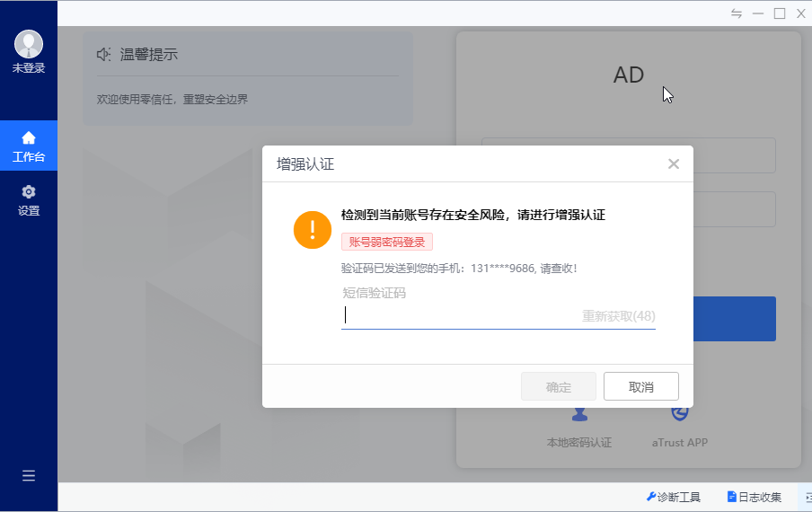Minimize the application window
Viewport: 812px width, 512px height.
[758, 13]
